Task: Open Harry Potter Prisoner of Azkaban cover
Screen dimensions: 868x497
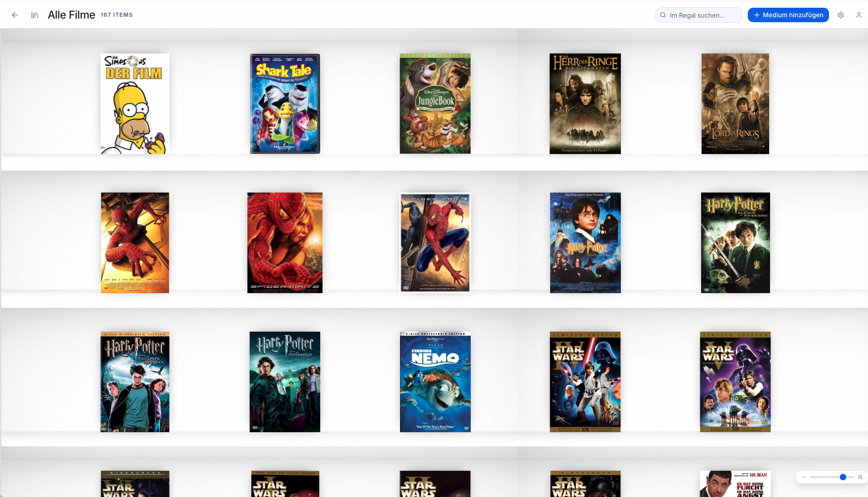Action: pos(135,382)
